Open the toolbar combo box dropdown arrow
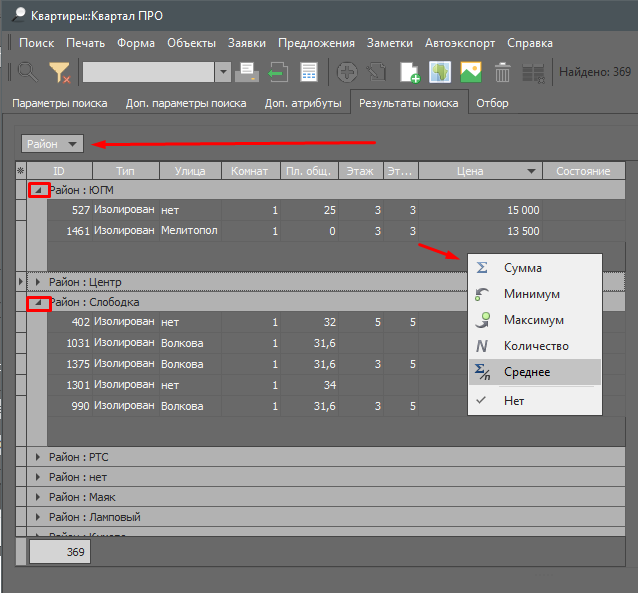This screenshot has height=593, width=638. tap(223, 72)
